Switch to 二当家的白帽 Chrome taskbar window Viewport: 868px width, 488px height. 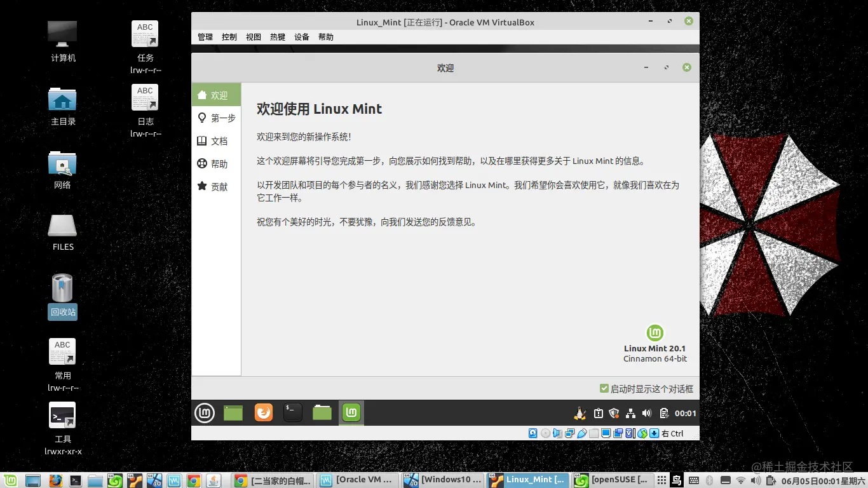click(271, 480)
